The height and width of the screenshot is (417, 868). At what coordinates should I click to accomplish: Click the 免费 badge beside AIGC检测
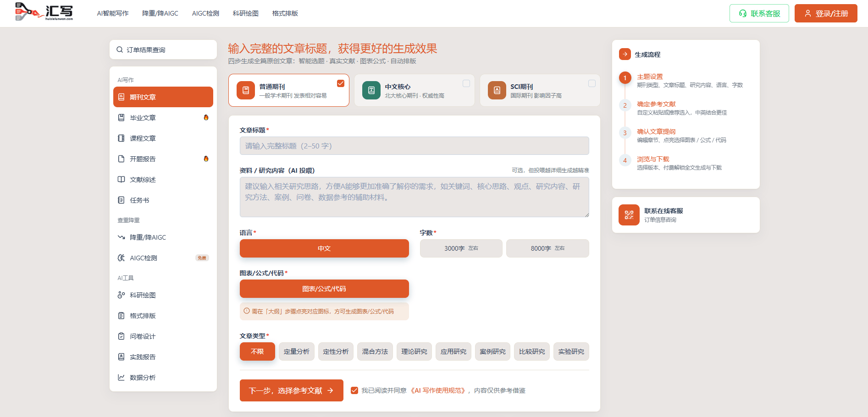pos(202,258)
